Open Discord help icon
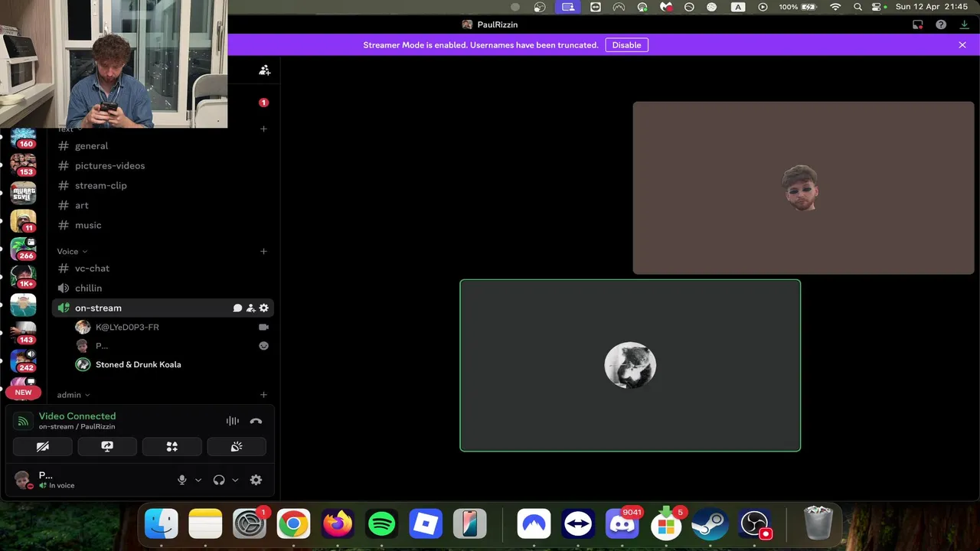This screenshot has height=551, width=980. 941,24
